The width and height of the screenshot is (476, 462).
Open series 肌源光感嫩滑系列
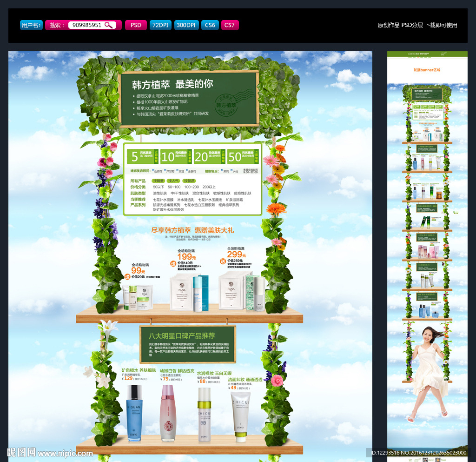[167, 205]
